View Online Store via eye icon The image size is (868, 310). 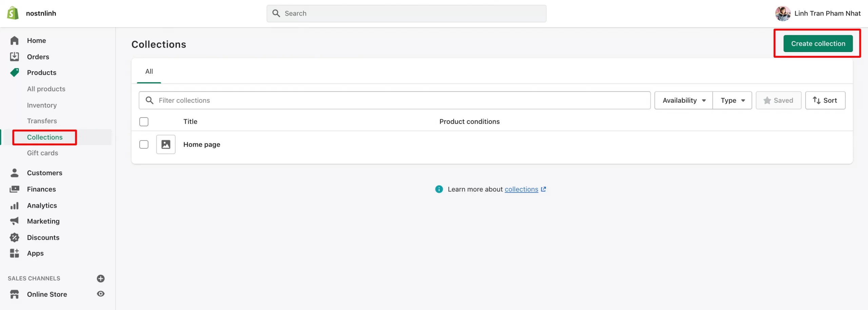coord(101,294)
